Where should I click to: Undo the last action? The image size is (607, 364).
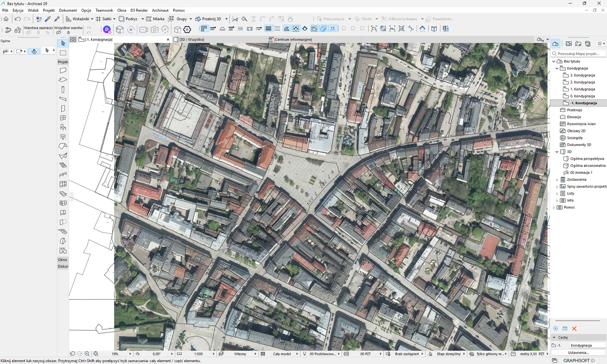coord(17,19)
